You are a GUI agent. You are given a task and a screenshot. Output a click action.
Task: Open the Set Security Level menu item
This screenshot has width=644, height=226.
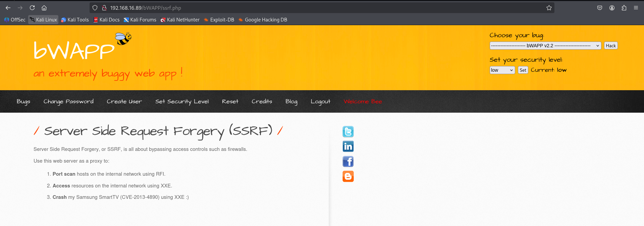(182, 102)
